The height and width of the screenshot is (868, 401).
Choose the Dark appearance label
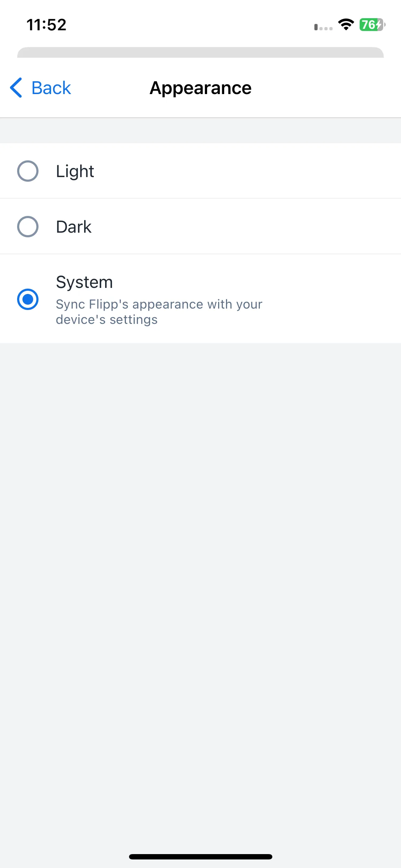(74, 227)
